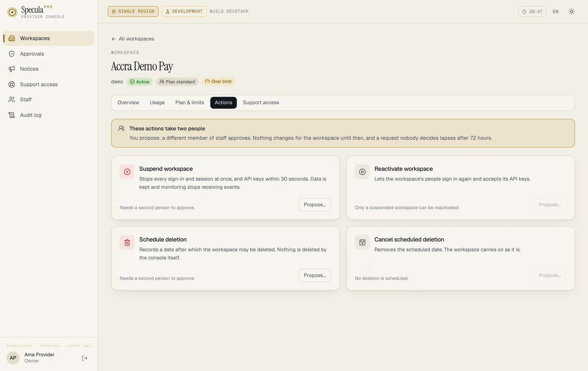
Task: Click the Staff people icon
Action: tap(12, 99)
